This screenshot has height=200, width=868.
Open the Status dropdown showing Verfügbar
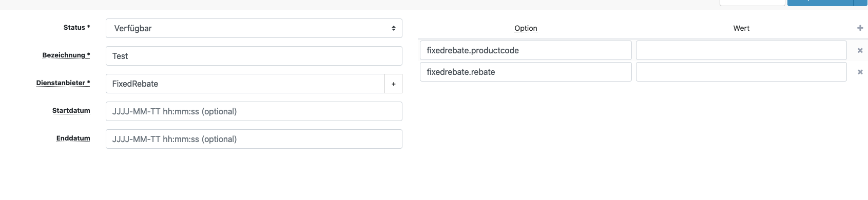coord(254,28)
